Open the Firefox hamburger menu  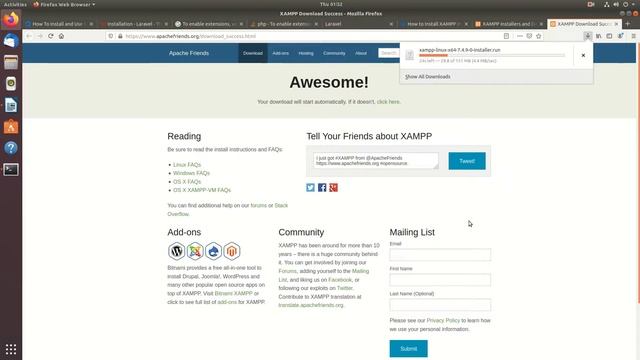point(633,36)
